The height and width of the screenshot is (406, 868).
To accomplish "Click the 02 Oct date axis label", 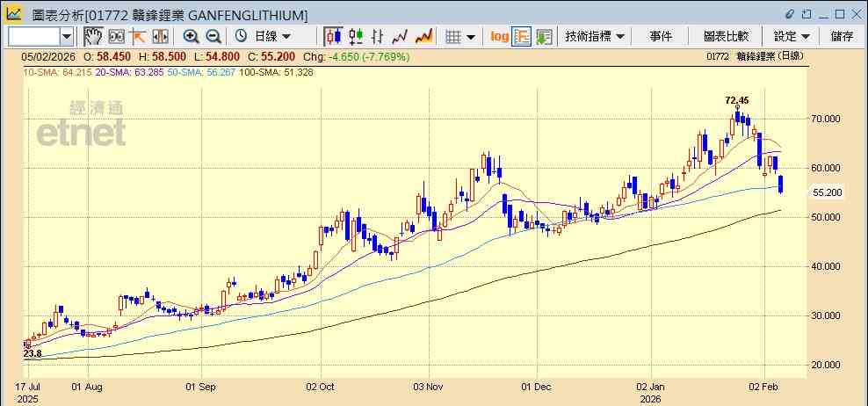I will coord(321,386).
